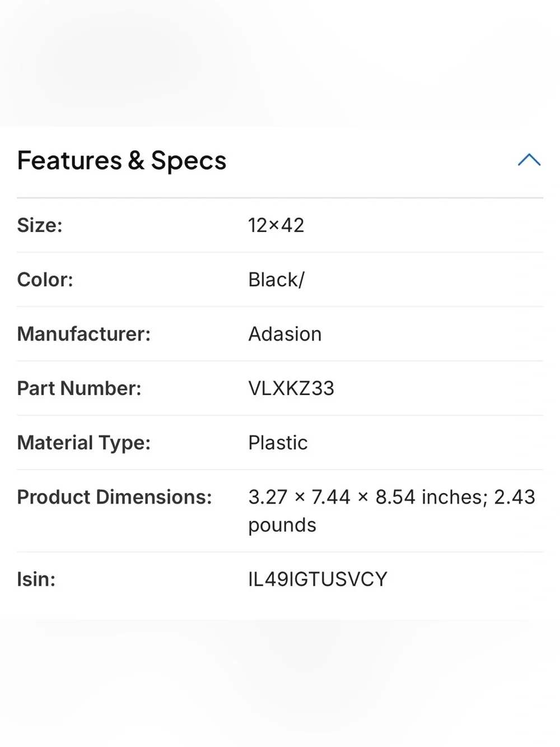Click the word pounds in dimensions

(282, 525)
